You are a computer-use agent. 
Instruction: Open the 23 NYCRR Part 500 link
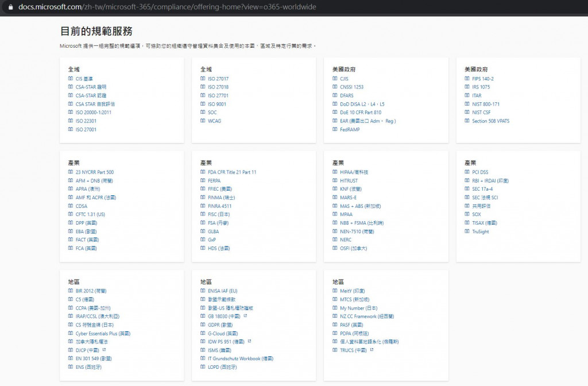(95, 172)
